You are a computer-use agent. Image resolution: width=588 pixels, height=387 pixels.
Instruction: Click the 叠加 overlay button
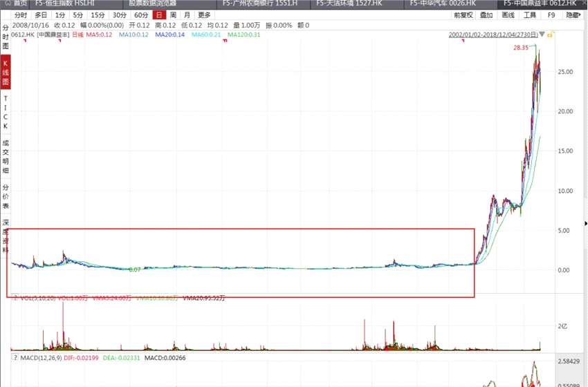[x=486, y=15]
